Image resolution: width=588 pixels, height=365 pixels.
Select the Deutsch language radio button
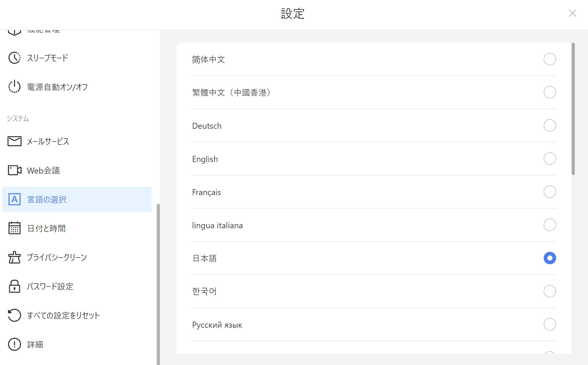(550, 125)
